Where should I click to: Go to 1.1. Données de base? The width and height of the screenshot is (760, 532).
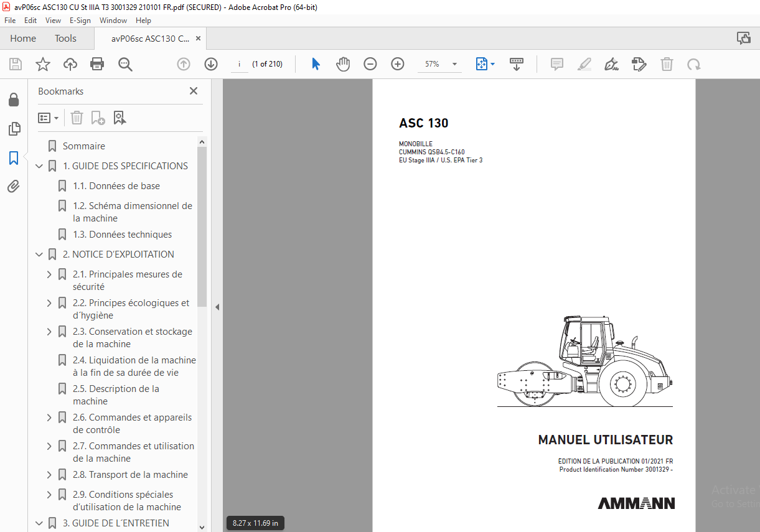[116, 186]
